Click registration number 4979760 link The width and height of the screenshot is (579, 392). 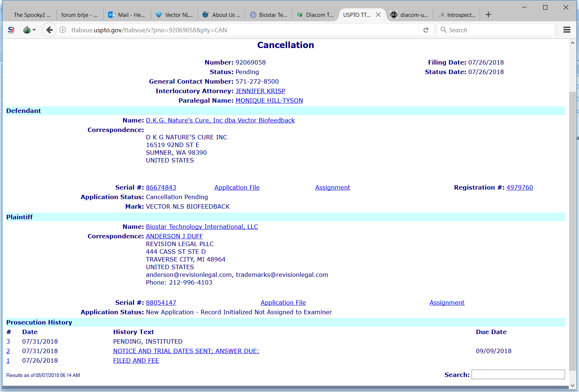point(519,187)
